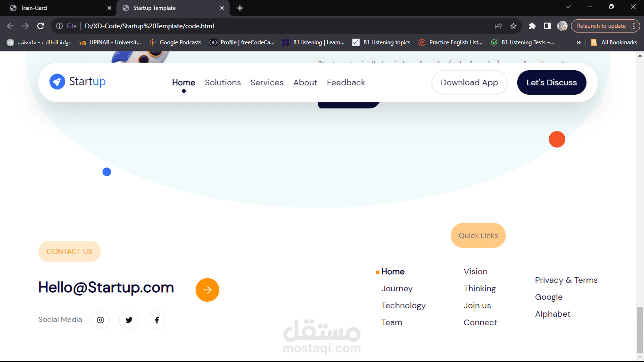Open the tab search chevron in title bar
This screenshot has width=644, height=362.
tap(568, 7)
